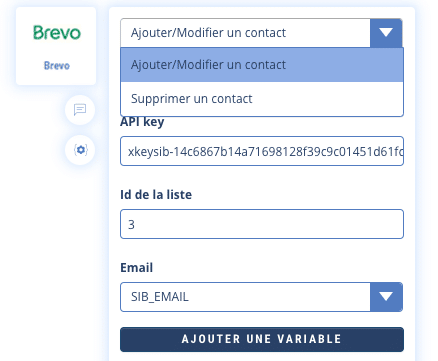Open the Email field dropdown arrow

[x=386, y=297]
